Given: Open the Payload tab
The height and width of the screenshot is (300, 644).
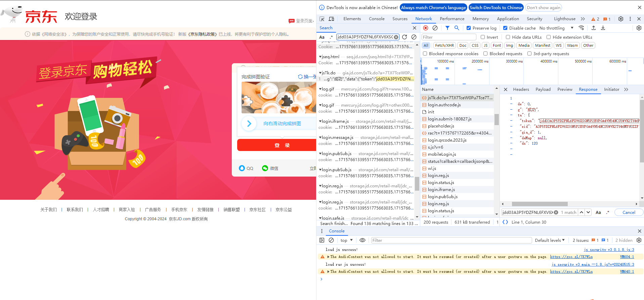Looking at the screenshot, I should (x=543, y=89).
